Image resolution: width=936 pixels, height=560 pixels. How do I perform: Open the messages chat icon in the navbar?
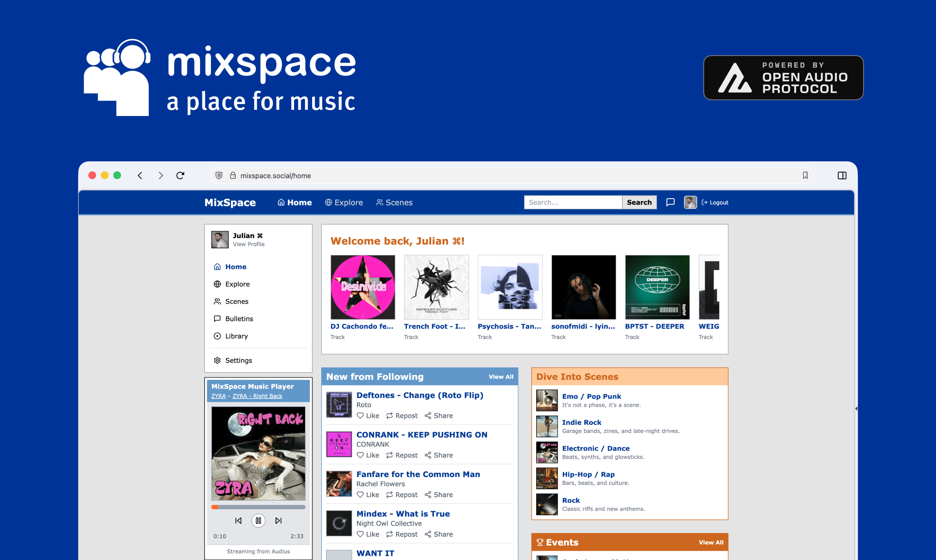coord(670,202)
